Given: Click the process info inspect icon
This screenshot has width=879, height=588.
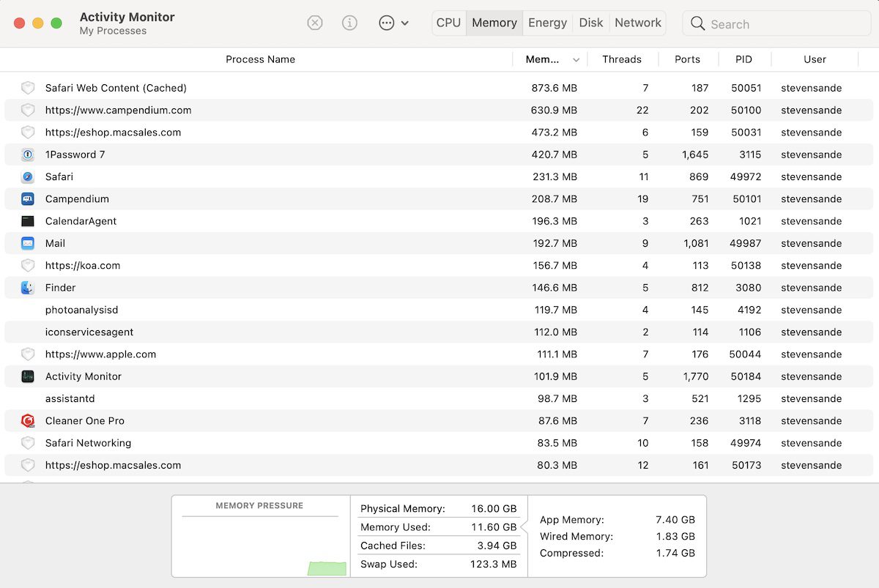Looking at the screenshot, I should point(350,23).
